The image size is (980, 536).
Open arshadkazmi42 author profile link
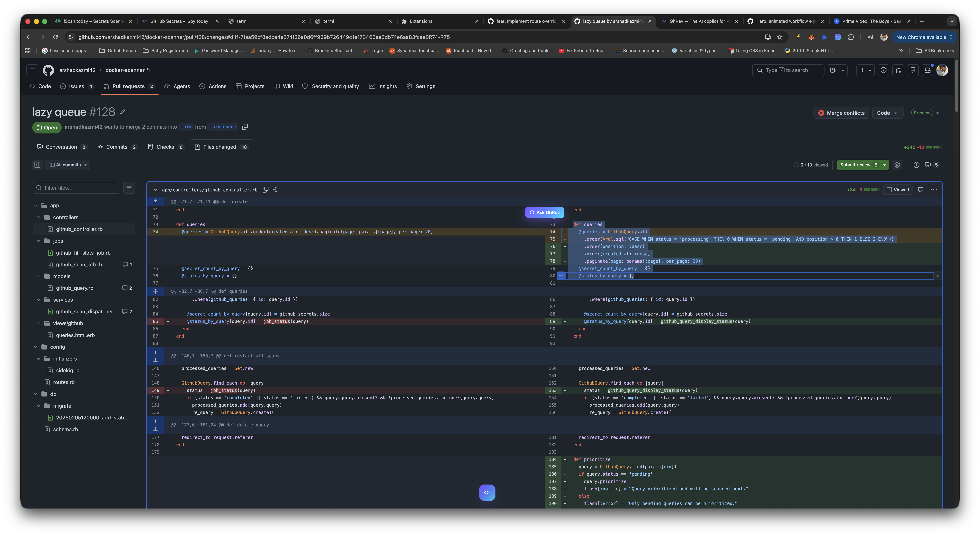click(83, 127)
